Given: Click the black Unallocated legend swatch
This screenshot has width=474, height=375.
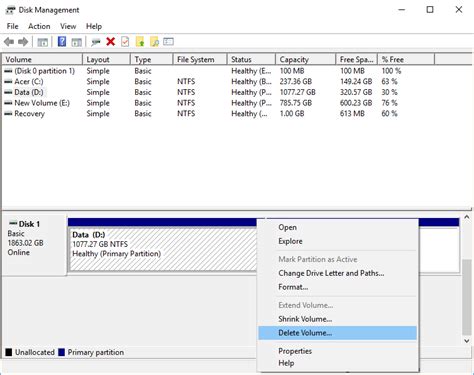Looking at the screenshot, I should click(x=9, y=352).
